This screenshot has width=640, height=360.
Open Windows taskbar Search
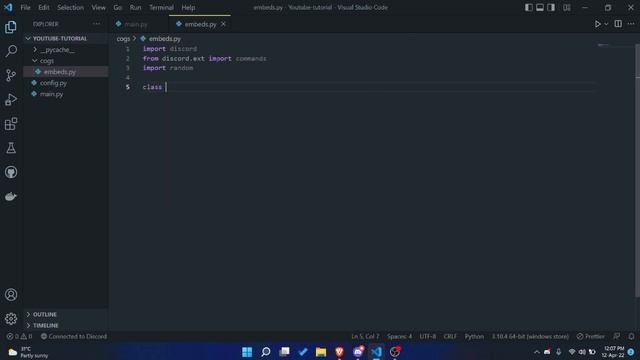pyautogui.click(x=266, y=351)
